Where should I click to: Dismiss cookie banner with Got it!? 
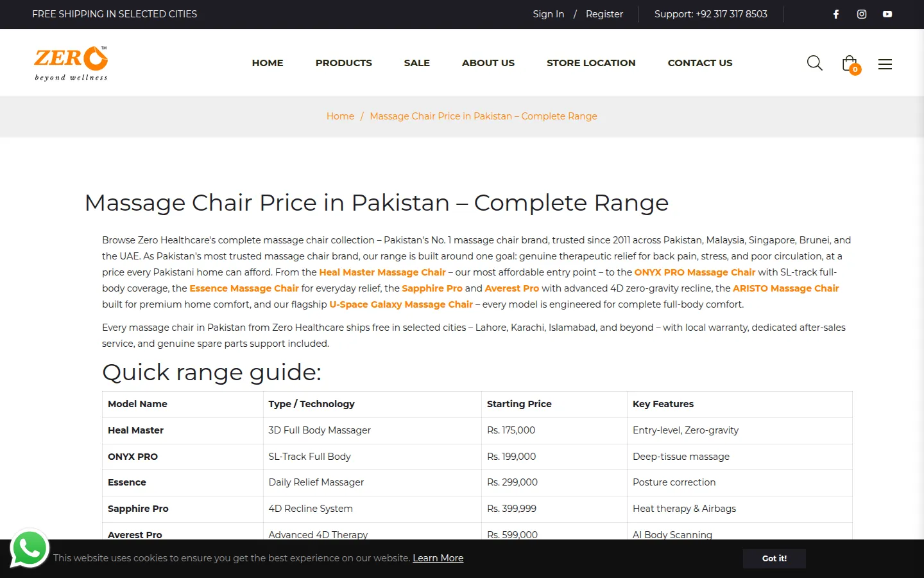pos(774,559)
